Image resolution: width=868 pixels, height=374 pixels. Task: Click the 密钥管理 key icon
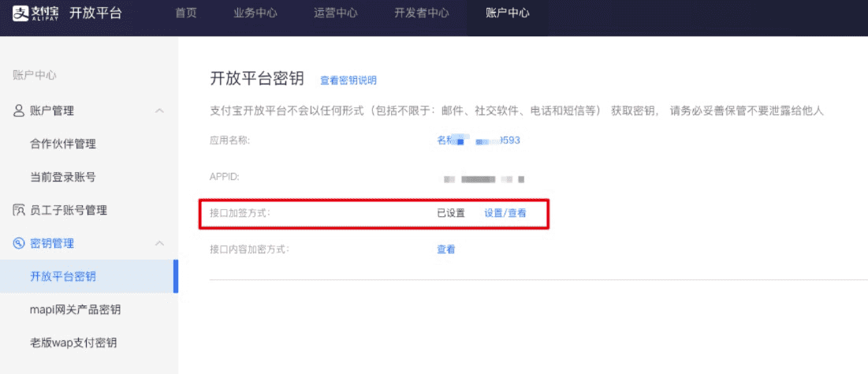[19, 243]
